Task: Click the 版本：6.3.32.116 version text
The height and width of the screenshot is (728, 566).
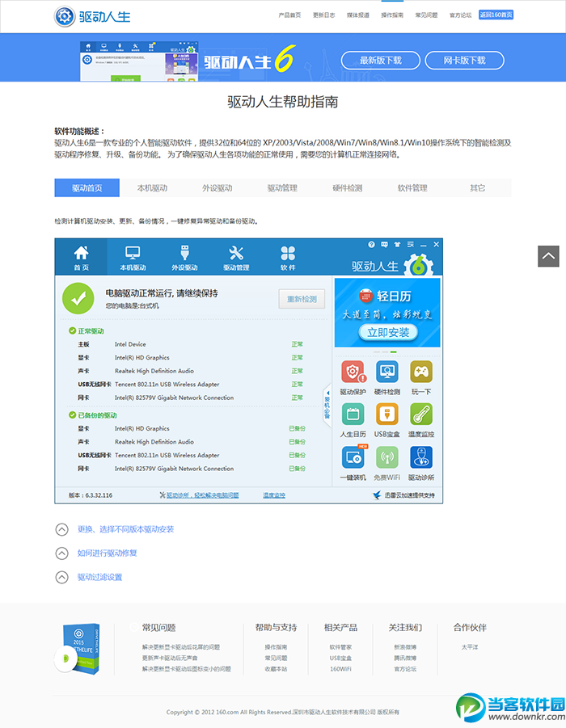Action: 91,495
